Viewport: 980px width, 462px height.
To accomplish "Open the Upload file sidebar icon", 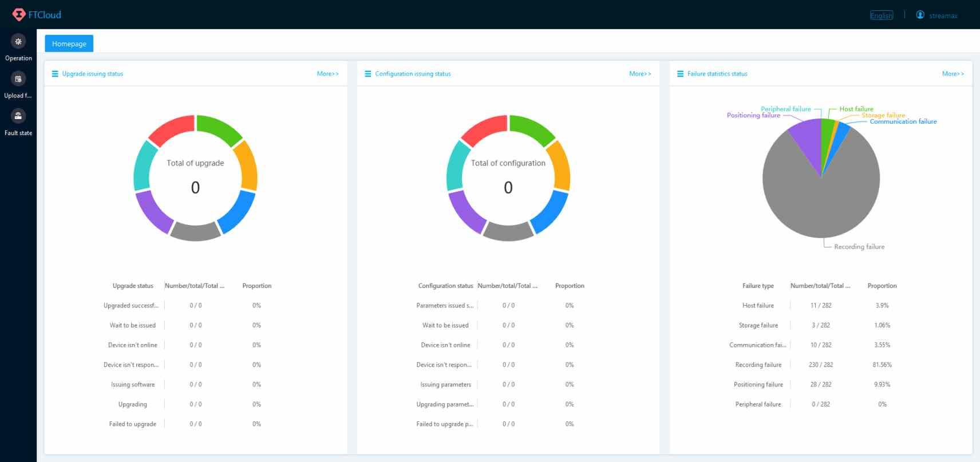I will click(x=18, y=79).
